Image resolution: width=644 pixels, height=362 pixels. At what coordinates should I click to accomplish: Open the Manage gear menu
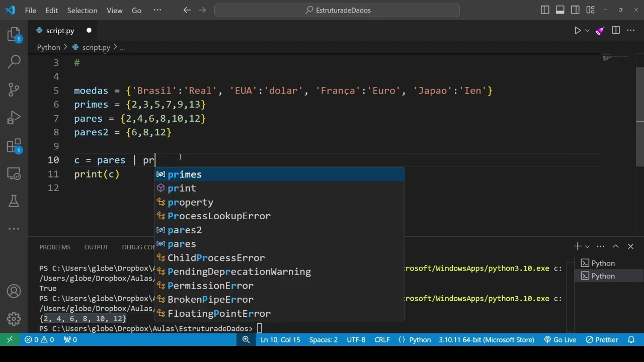click(14, 318)
